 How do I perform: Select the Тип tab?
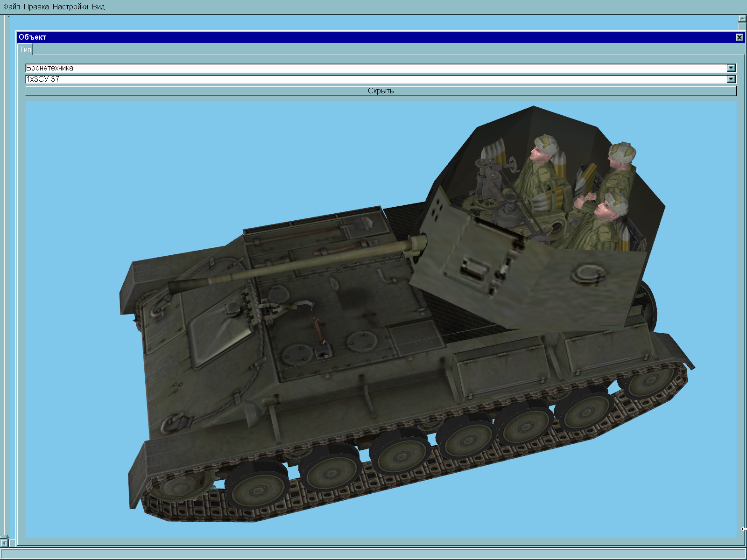[25, 49]
